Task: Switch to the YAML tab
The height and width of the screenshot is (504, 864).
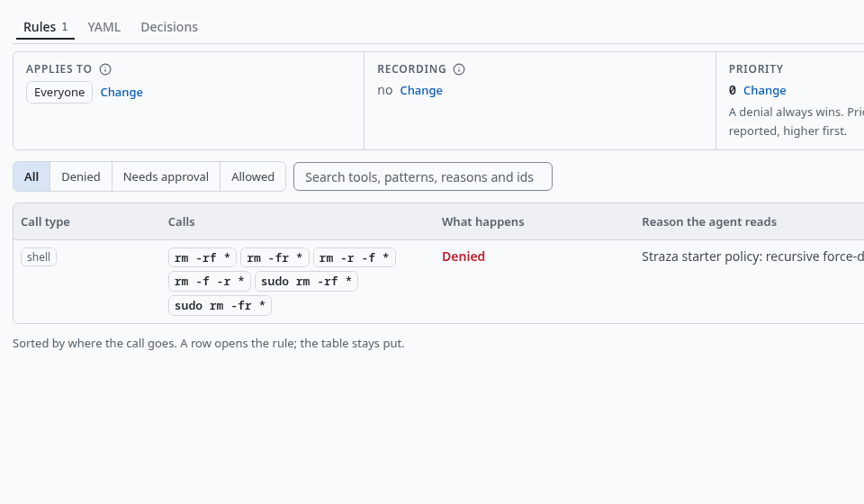Action: 103,27
